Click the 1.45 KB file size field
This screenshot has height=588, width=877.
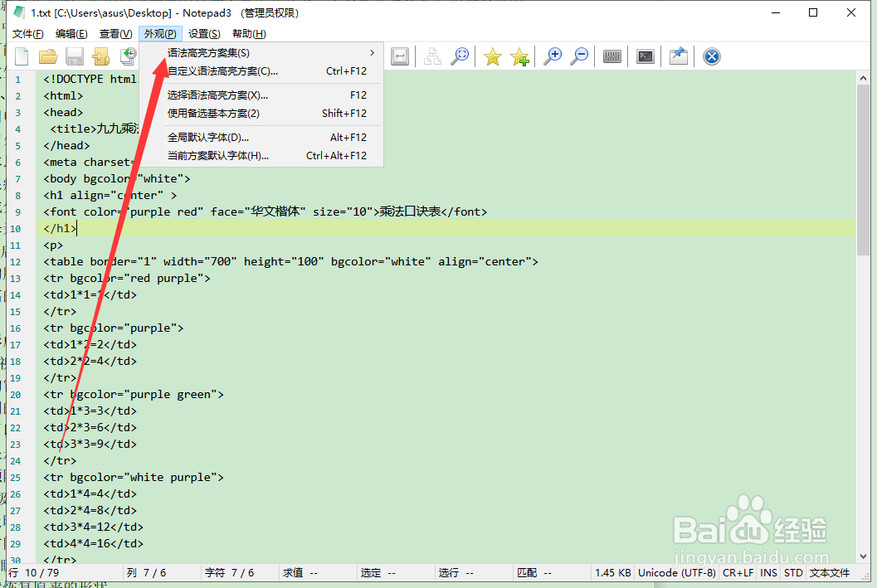(x=613, y=573)
